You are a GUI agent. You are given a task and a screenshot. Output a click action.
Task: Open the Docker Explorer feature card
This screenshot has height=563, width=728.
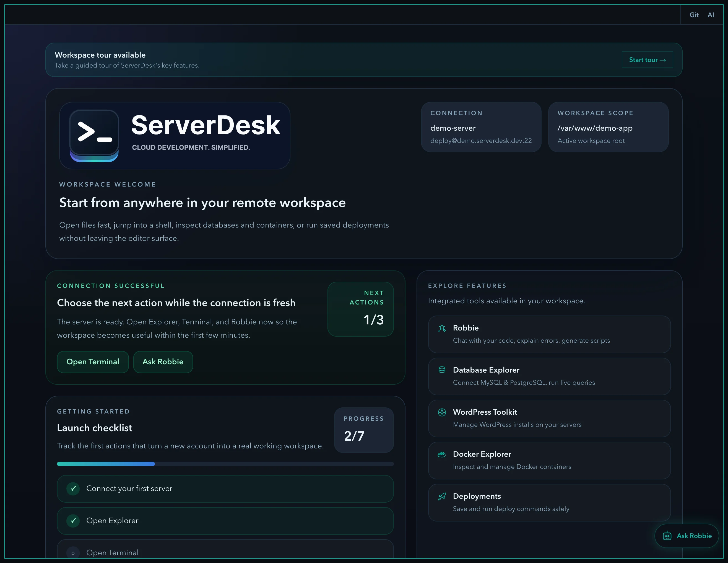tap(549, 460)
